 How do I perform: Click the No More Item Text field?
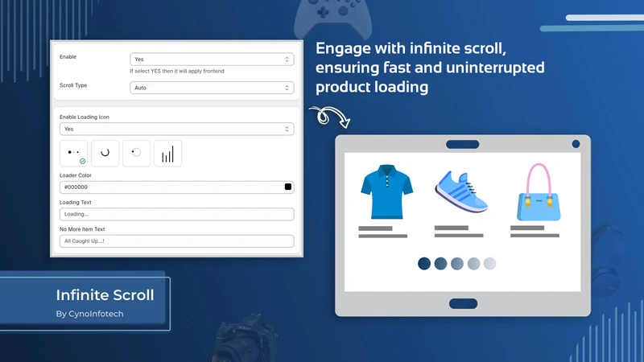click(x=176, y=241)
